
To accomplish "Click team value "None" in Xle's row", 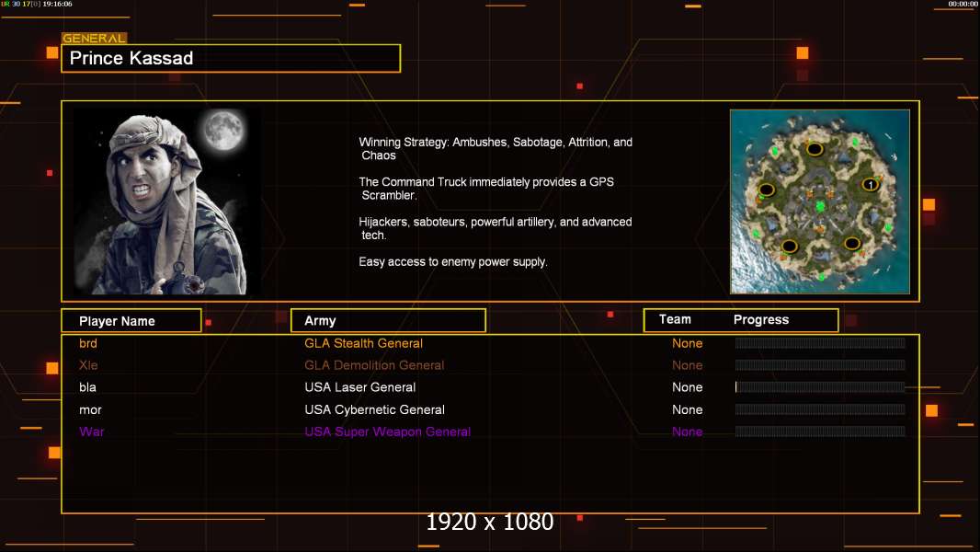I will point(688,365).
